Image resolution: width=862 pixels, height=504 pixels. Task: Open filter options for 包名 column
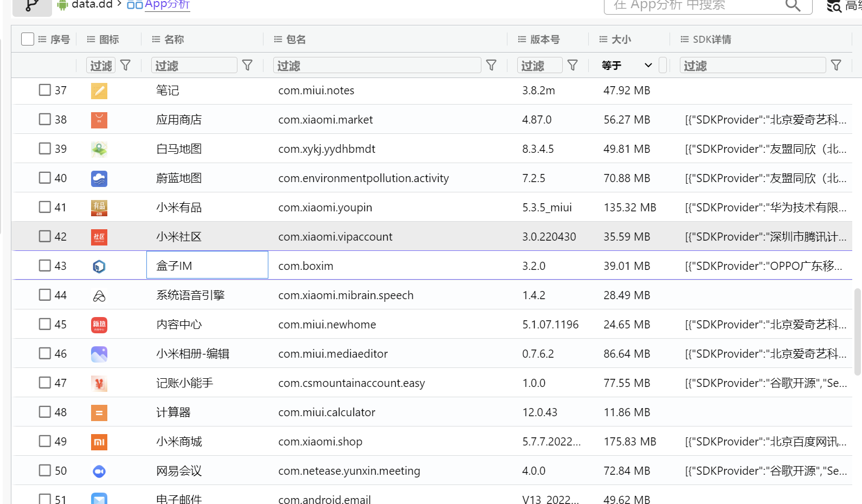491,65
